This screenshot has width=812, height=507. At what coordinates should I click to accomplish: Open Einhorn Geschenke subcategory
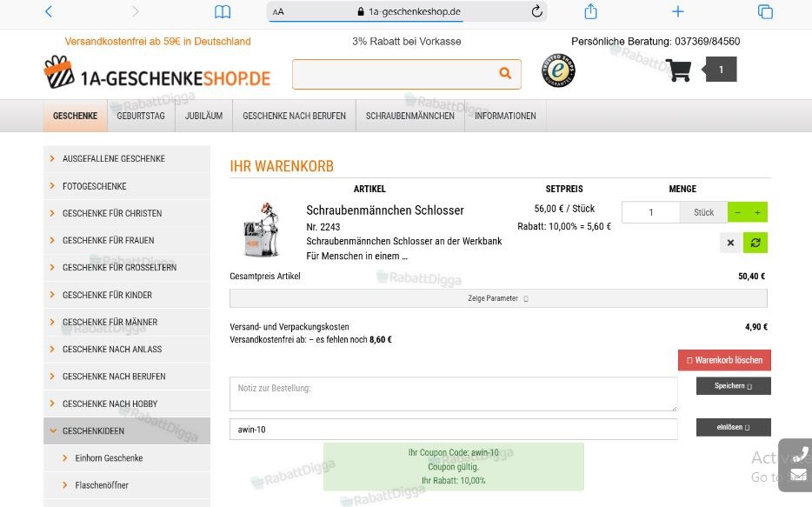tap(127, 457)
